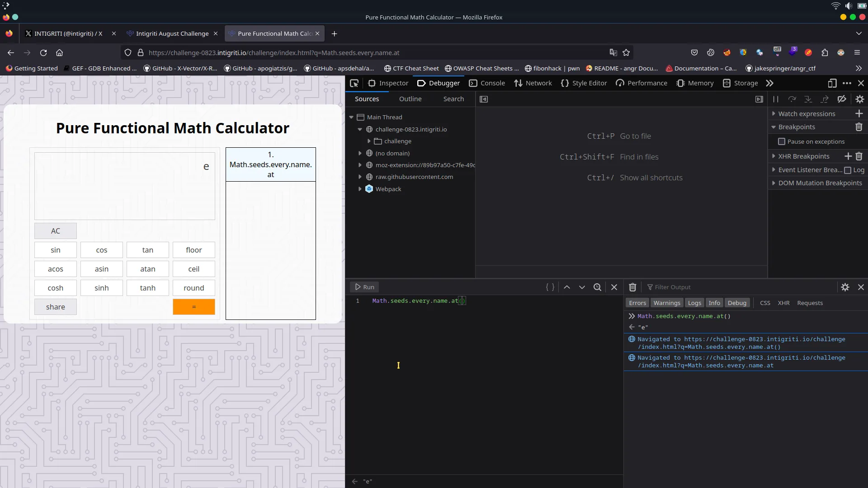Remove all breakpoints trash icon
The height and width of the screenshot is (488, 868).
(859, 127)
